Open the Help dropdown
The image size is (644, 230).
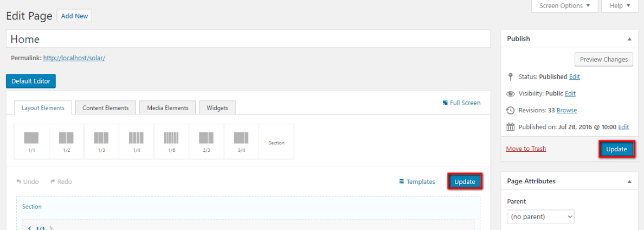[x=620, y=6]
